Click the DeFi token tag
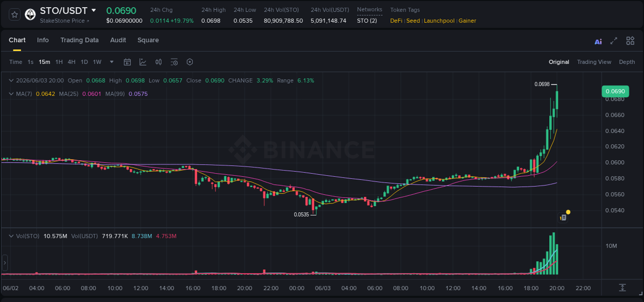 pyautogui.click(x=396, y=21)
